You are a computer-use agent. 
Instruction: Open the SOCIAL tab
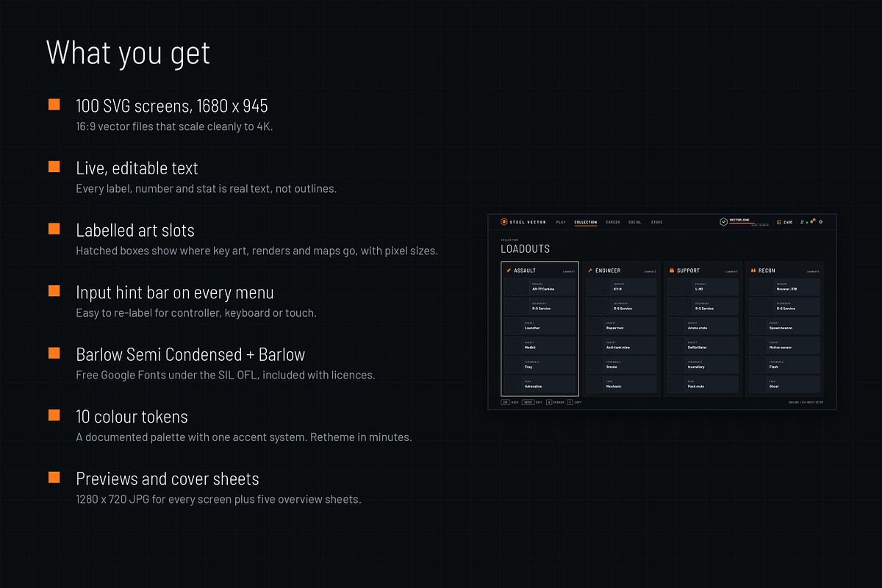(635, 222)
